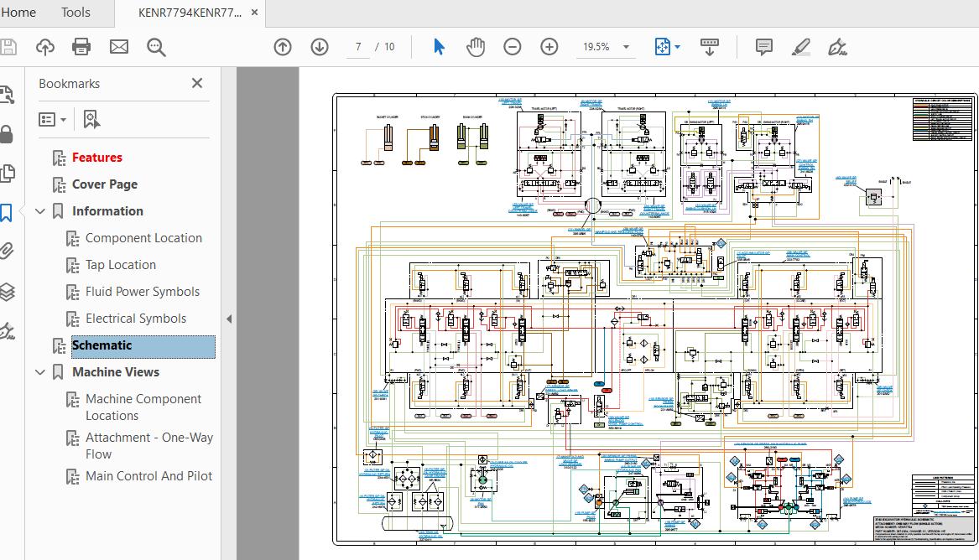Open the signatures panel icon
Viewport: 979px width, 560px height.
[x=7, y=330]
